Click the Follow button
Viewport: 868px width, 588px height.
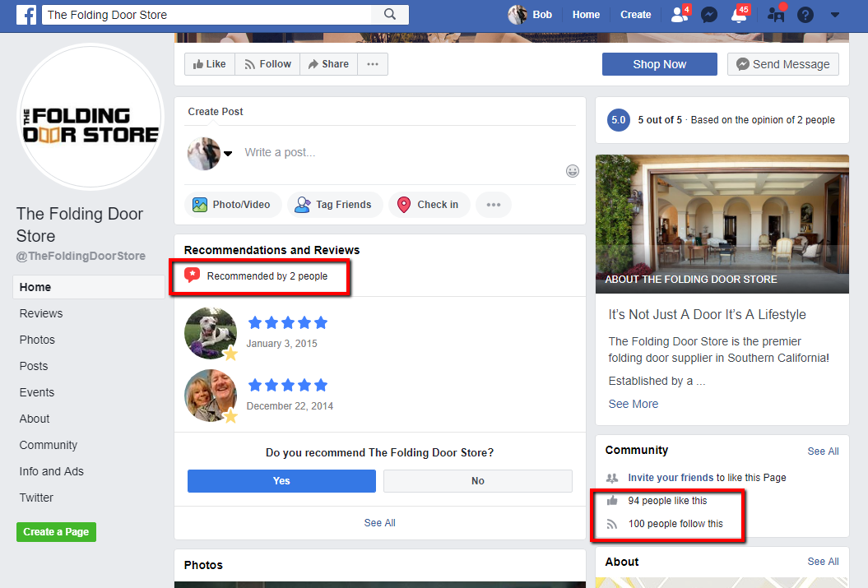pyautogui.click(x=267, y=64)
